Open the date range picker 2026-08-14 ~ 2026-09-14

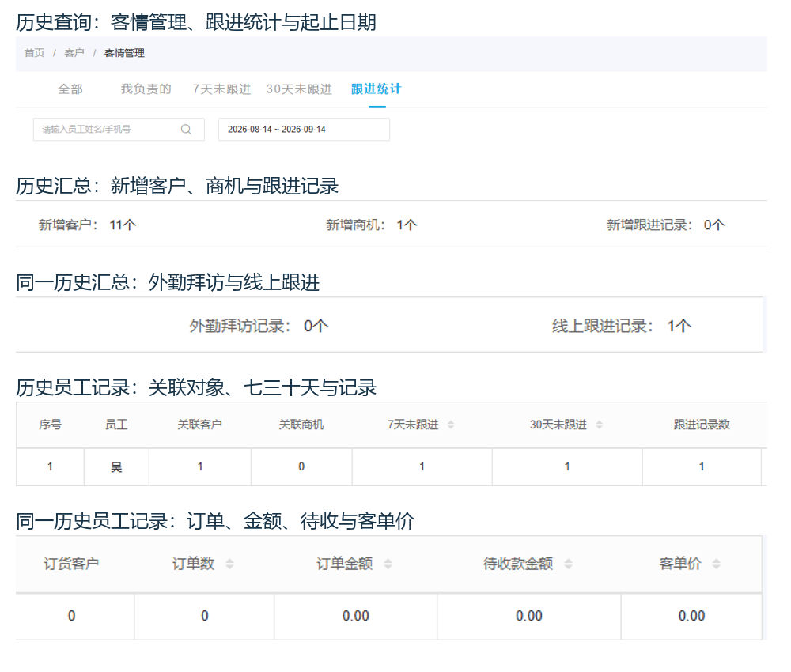pos(304,130)
